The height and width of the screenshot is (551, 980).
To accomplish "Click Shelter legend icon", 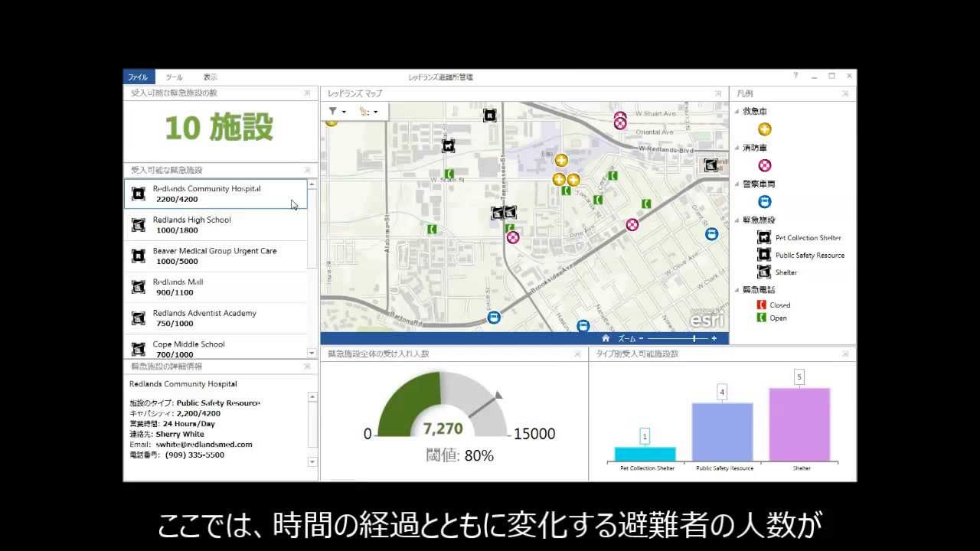I will coord(764,272).
